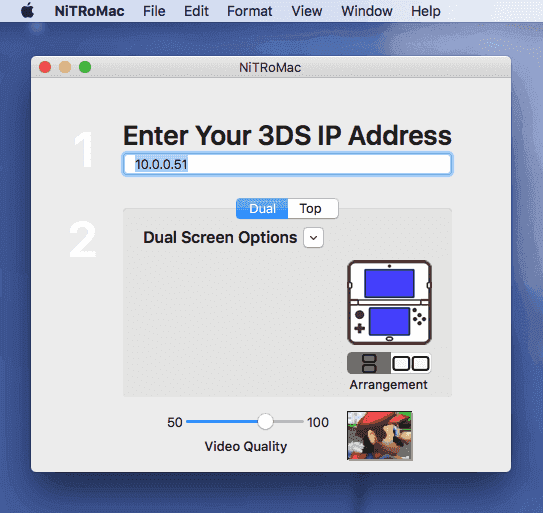543x513 pixels.
Task: Click the 3DS IP address field
Action: pos(287,164)
